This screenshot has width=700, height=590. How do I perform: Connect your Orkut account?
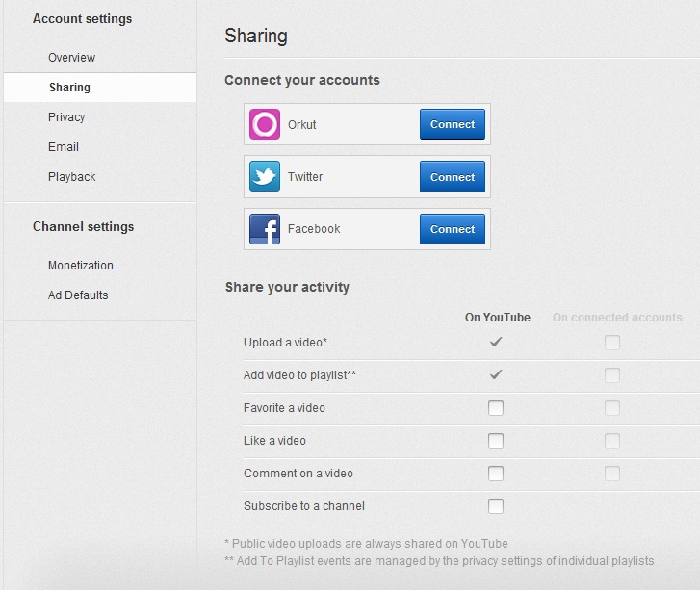click(453, 125)
